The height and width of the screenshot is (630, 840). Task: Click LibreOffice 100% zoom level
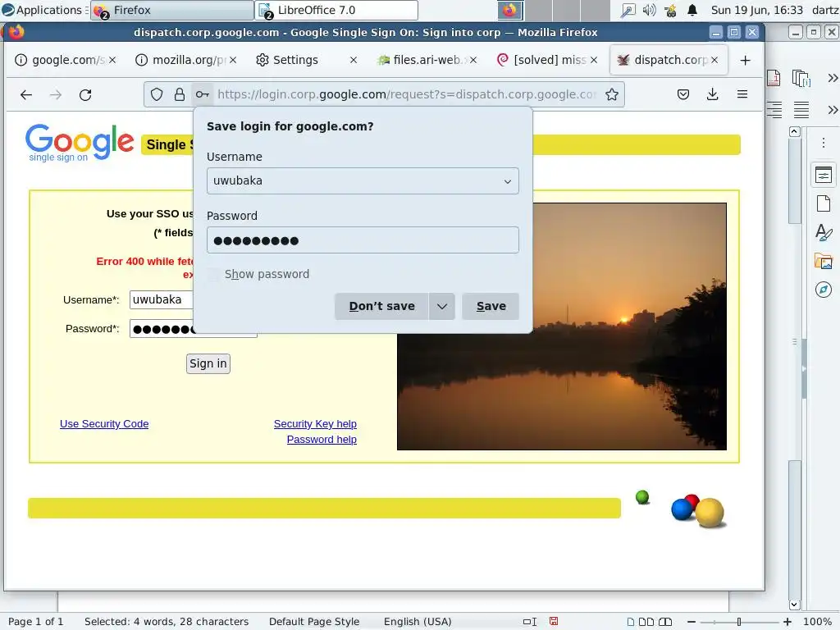pyautogui.click(x=817, y=622)
